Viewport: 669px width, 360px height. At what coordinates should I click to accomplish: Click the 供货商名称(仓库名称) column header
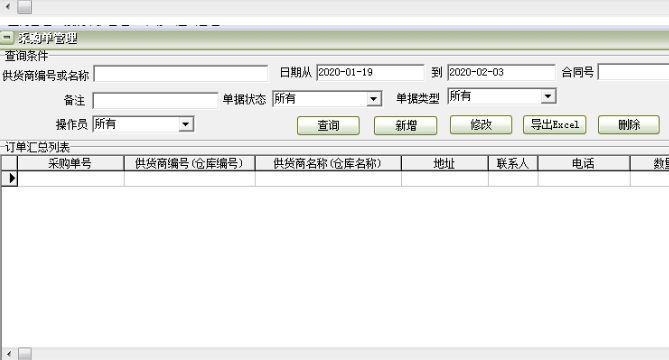pos(328,163)
